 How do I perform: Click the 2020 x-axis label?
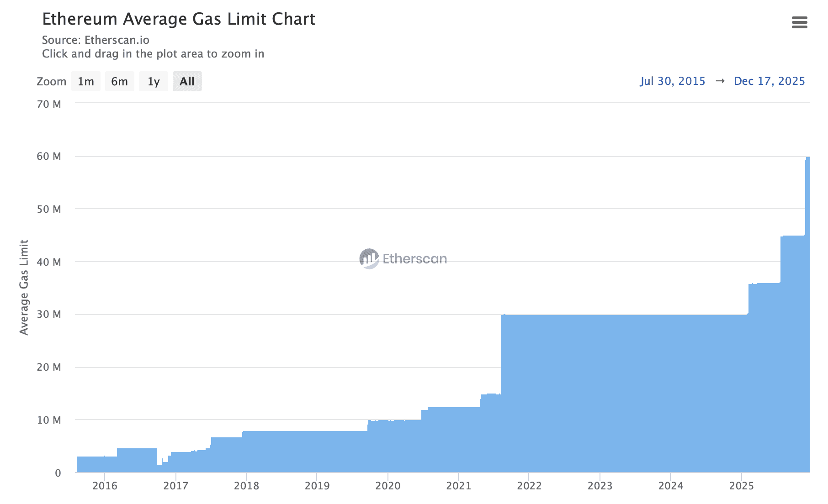[x=387, y=486]
